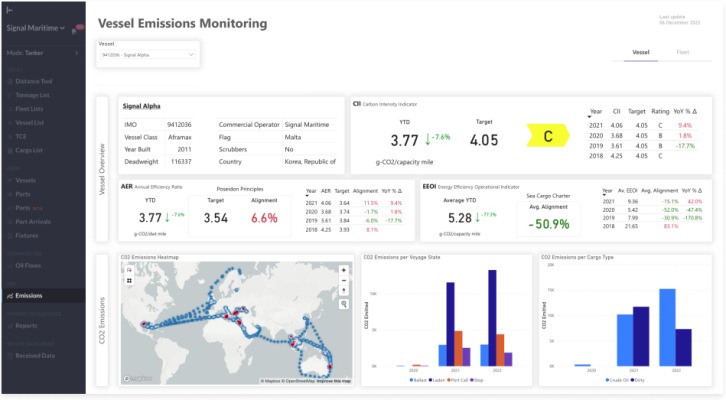Click the yellow C rating badge
The width and height of the screenshot is (726, 400).
[x=548, y=136]
